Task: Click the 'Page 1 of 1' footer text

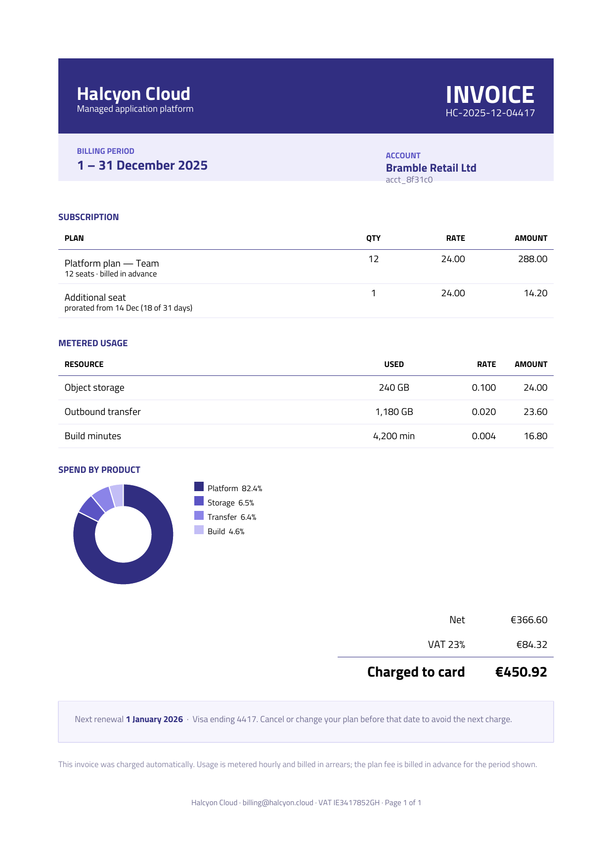Action: click(403, 803)
